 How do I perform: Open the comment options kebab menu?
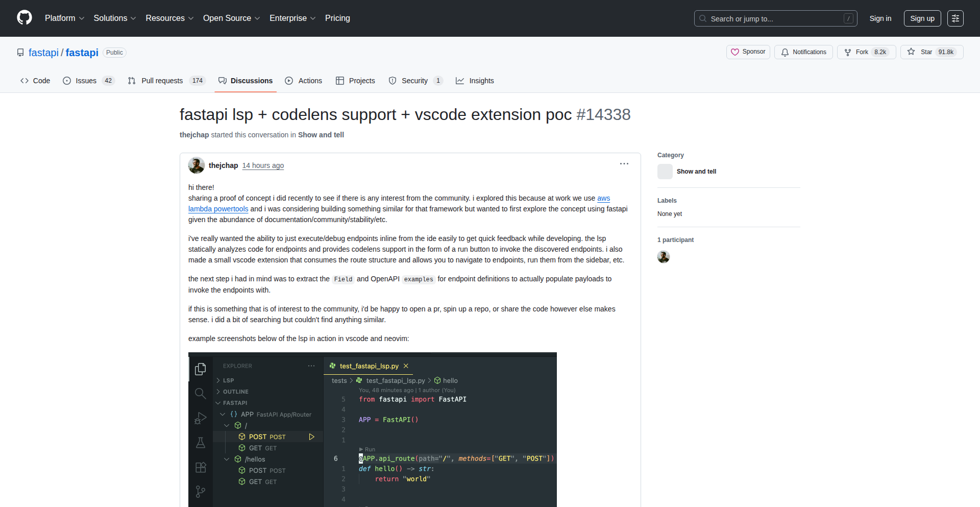(x=624, y=163)
